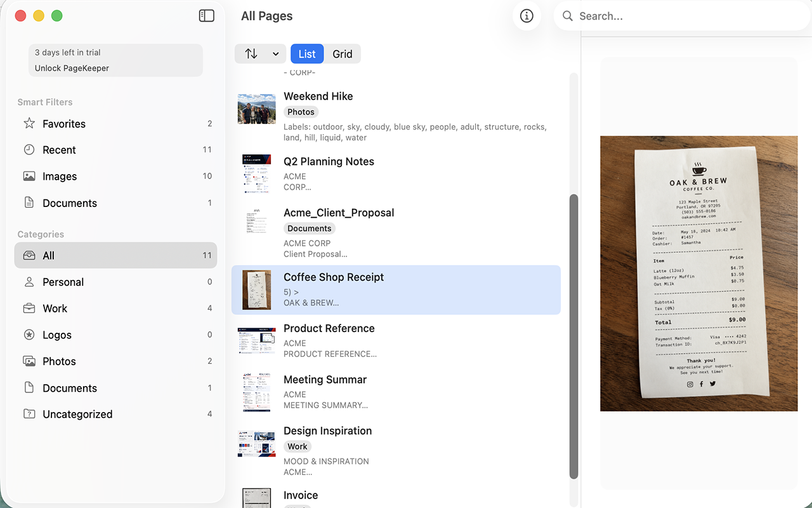Click the receipt preview image
The height and width of the screenshot is (508, 812).
(x=699, y=274)
